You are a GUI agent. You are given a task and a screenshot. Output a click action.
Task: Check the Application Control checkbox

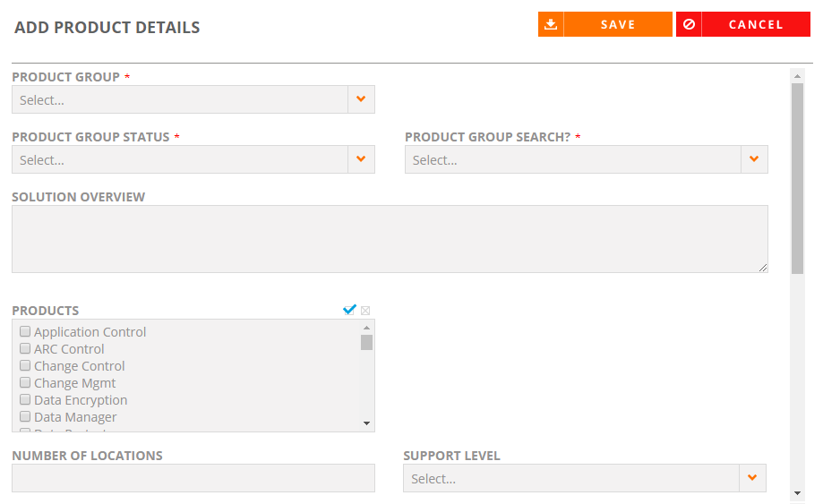(x=25, y=331)
